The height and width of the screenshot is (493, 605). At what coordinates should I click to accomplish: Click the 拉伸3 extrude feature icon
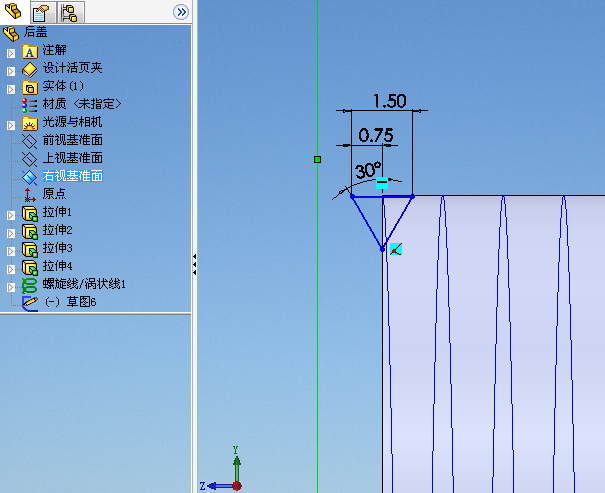[x=30, y=249]
